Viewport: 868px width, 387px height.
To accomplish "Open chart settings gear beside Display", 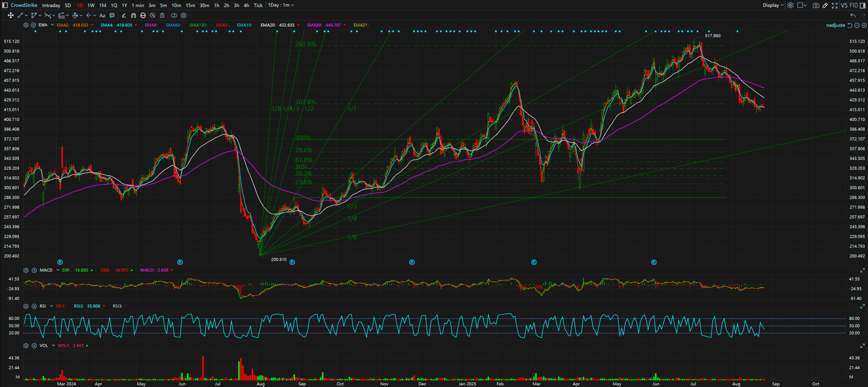I will 790,5.
